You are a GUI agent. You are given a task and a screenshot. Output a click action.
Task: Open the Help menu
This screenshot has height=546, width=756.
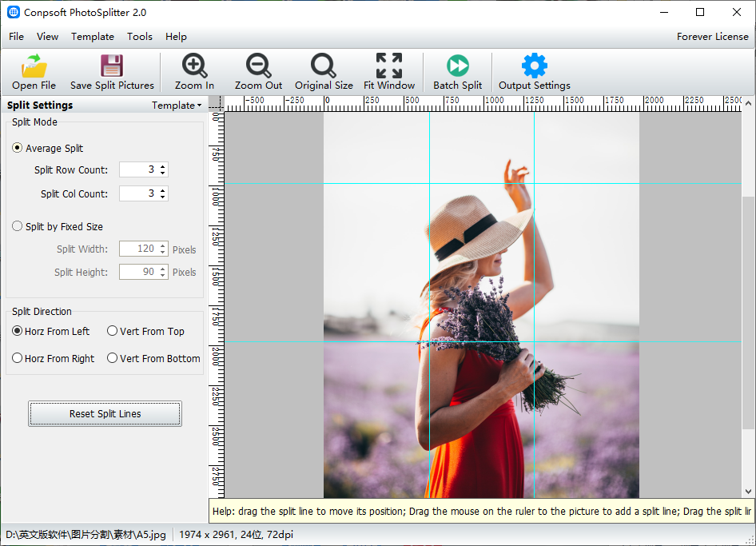click(x=176, y=37)
